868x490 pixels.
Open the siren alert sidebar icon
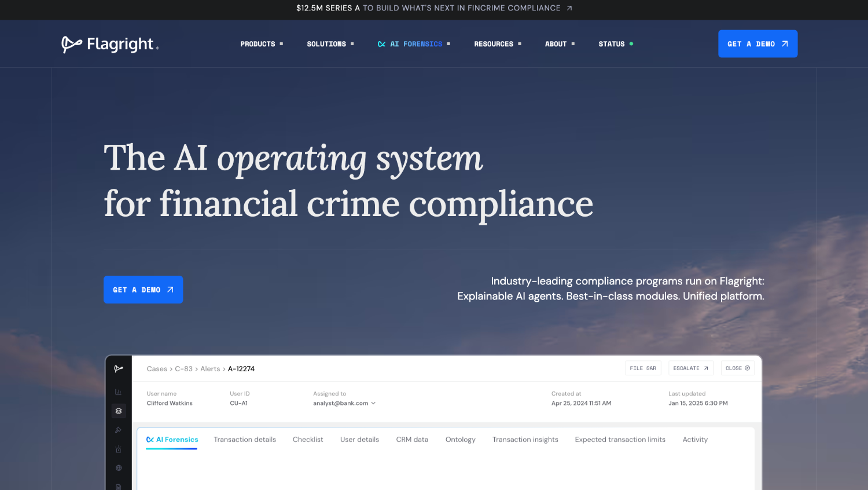coord(119,449)
